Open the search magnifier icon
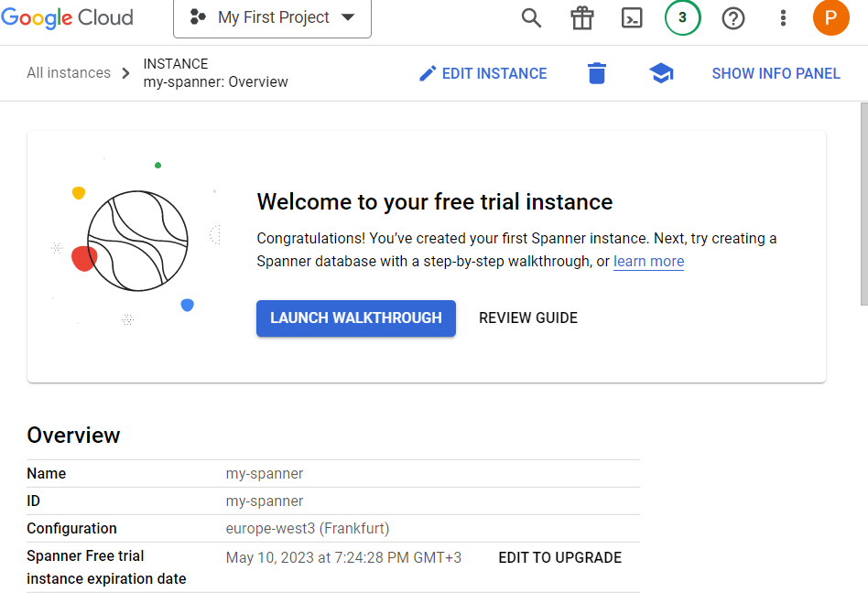 click(x=531, y=18)
